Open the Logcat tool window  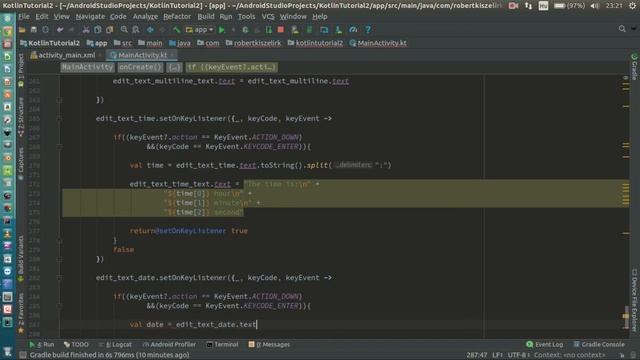[116, 344]
